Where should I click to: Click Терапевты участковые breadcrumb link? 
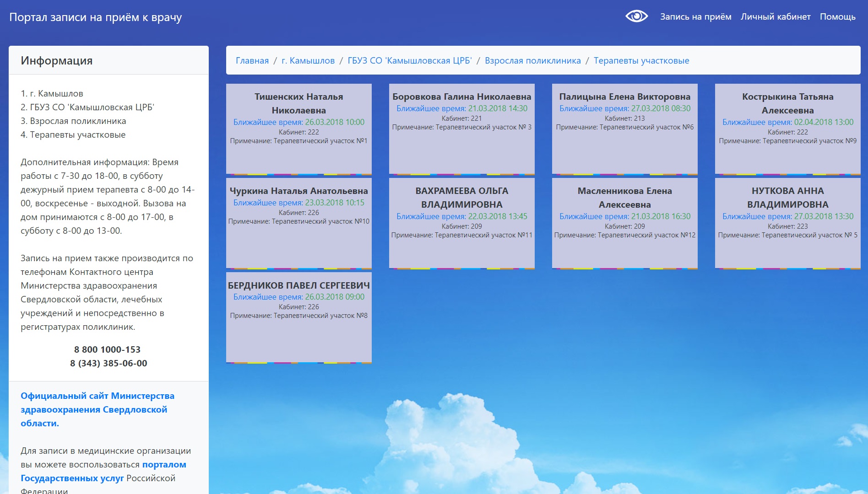pos(641,61)
